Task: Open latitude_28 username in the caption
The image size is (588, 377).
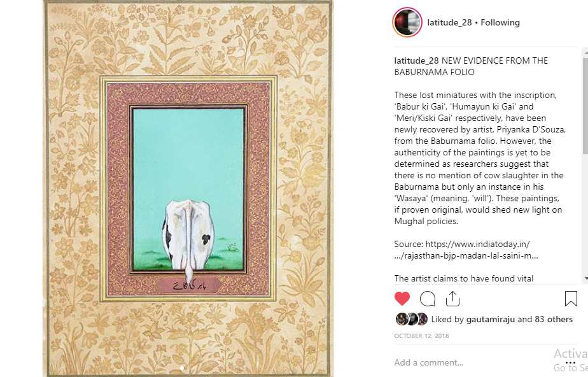Action: (x=416, y=60)
